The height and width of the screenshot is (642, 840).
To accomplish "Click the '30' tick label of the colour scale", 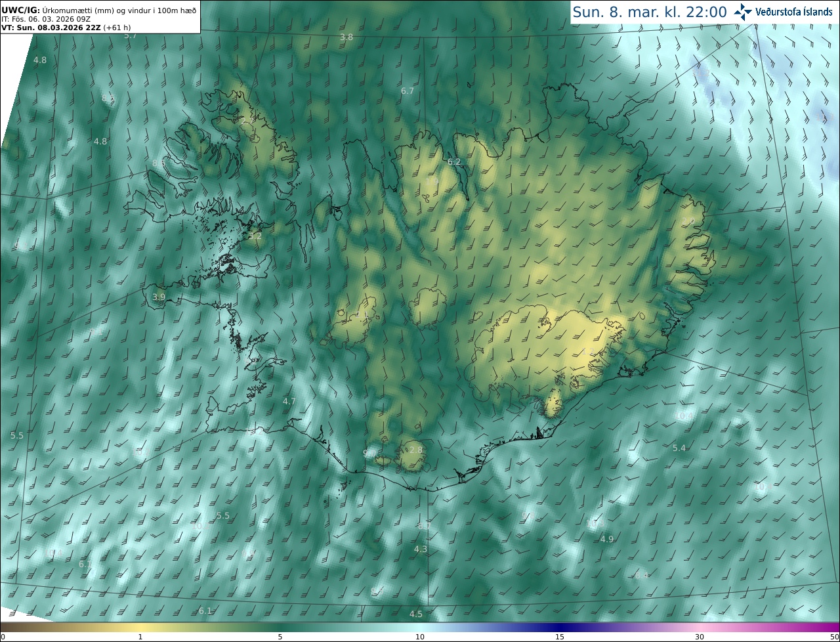I will [x=700, y=637].
